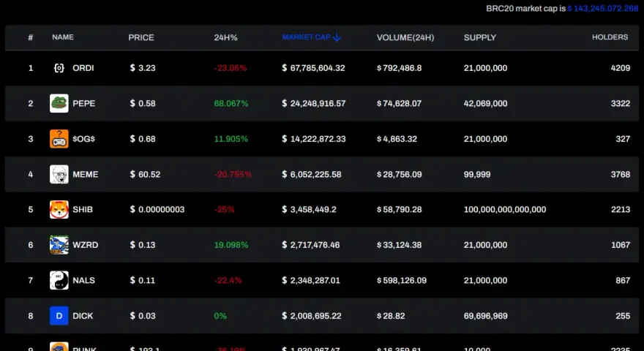Click the market cap sort arrow

(337, 37)
